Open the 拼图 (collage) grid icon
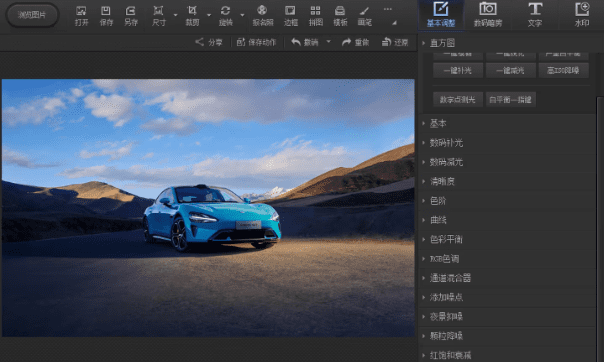The image size is (604, 362). (x=315, y=11)
